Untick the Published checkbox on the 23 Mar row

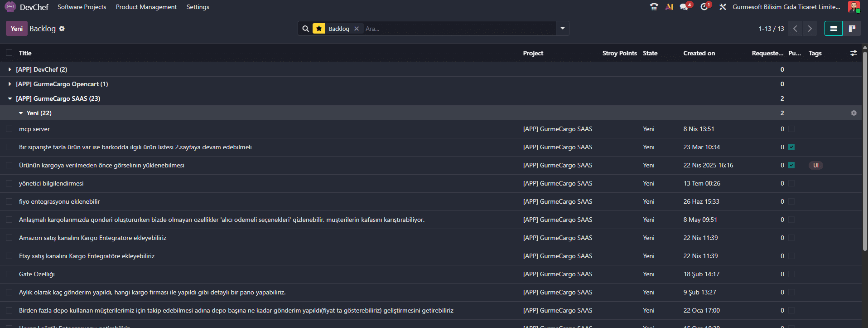[791, 147]
